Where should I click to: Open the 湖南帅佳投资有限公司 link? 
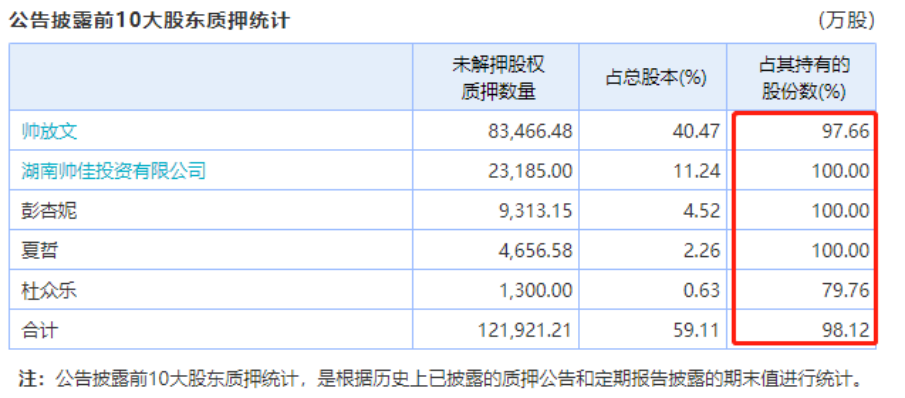[113, 171]
